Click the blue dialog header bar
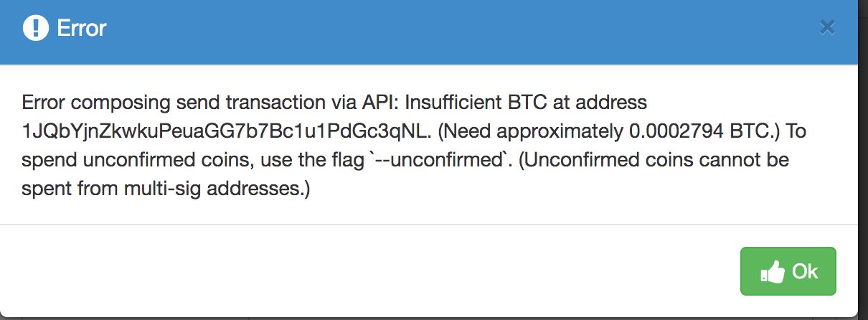 click(429, 32)
